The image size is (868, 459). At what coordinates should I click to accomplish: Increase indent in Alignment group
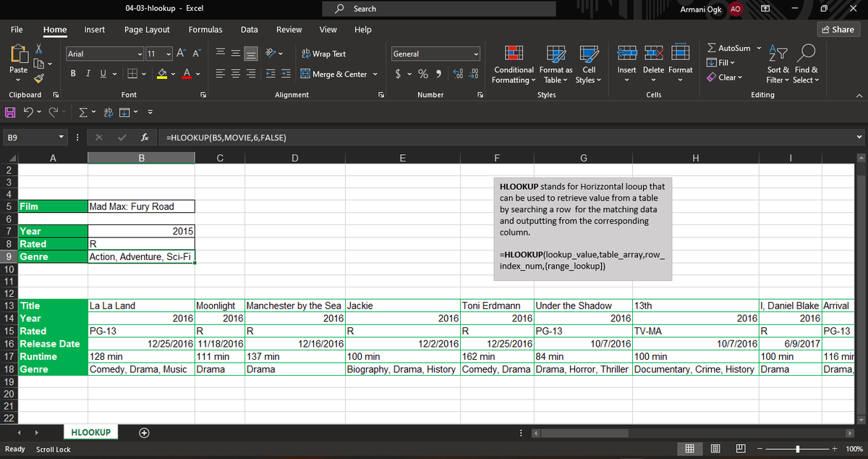[286, 74]
